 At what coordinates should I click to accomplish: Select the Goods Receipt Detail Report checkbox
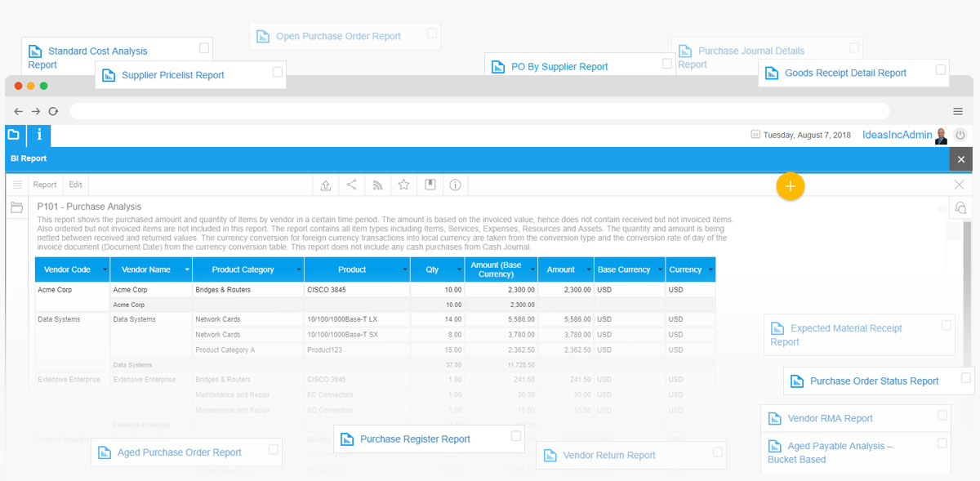pyautogui.click(x=941, y=70)
